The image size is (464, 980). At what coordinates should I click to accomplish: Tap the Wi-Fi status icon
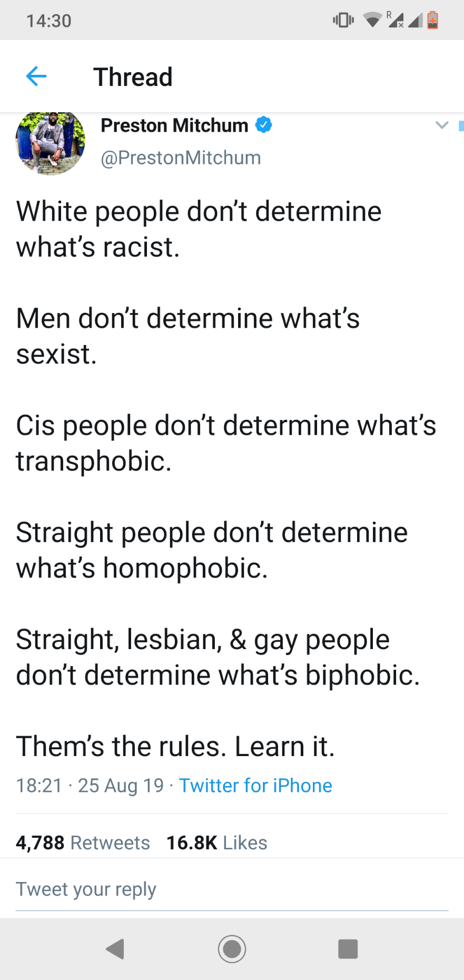tap(373, 20)
